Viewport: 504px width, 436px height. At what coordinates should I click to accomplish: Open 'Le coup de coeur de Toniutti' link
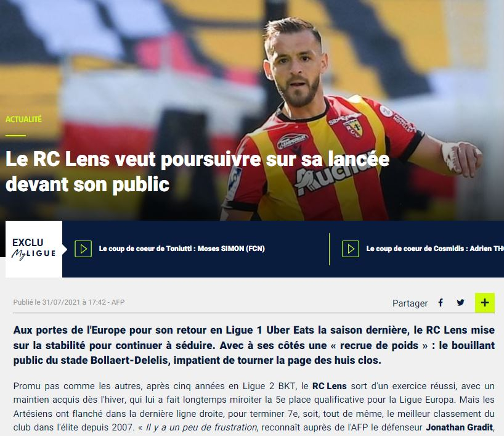coord(182,249)
